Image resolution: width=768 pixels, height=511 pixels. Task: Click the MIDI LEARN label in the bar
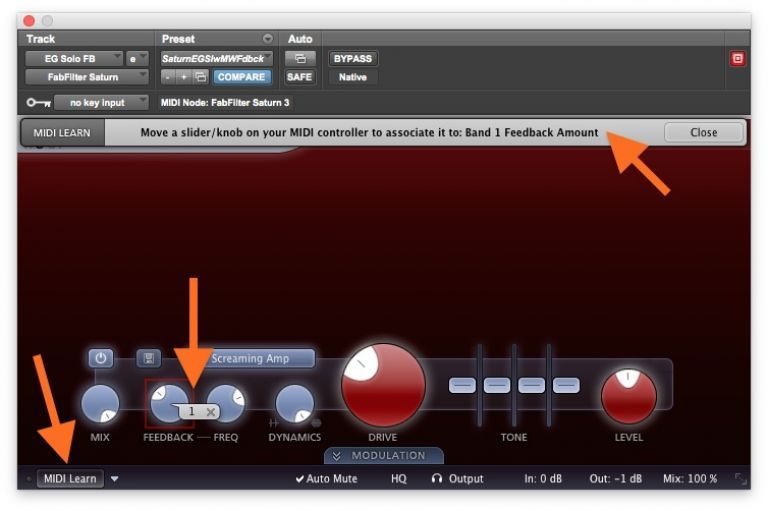pos(62,133)
